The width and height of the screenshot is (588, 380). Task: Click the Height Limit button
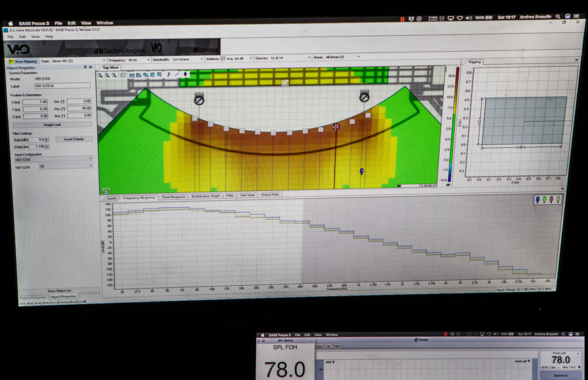52,125
